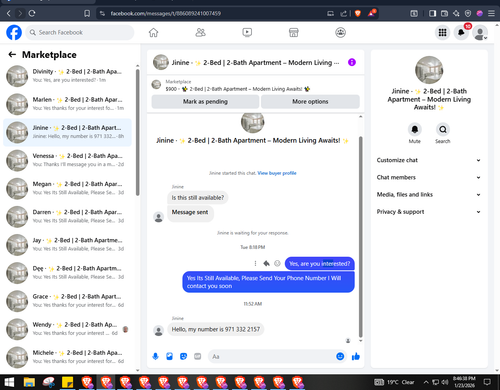Click Jinine's message '971 332 2157'
The image size is (500, 390).
pyautogui.click(x=216, y=329)
